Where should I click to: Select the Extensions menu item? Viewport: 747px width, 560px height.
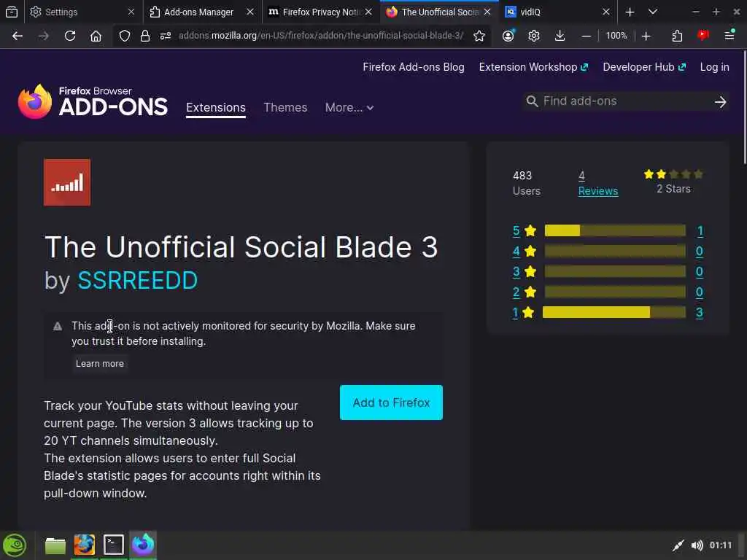[216, 108]
